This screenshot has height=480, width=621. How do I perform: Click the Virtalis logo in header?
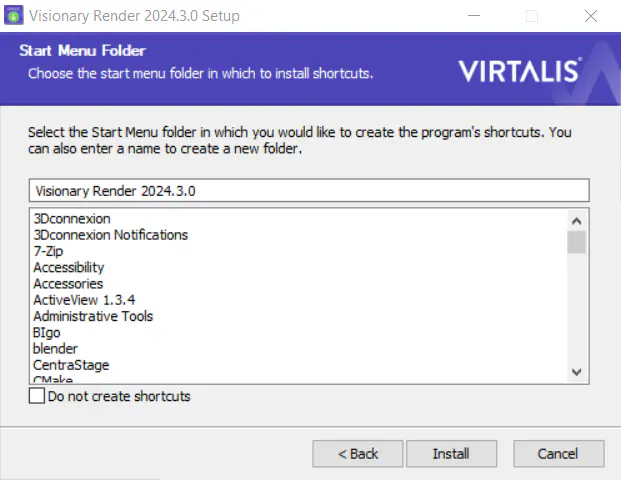[x=520, y=71]
